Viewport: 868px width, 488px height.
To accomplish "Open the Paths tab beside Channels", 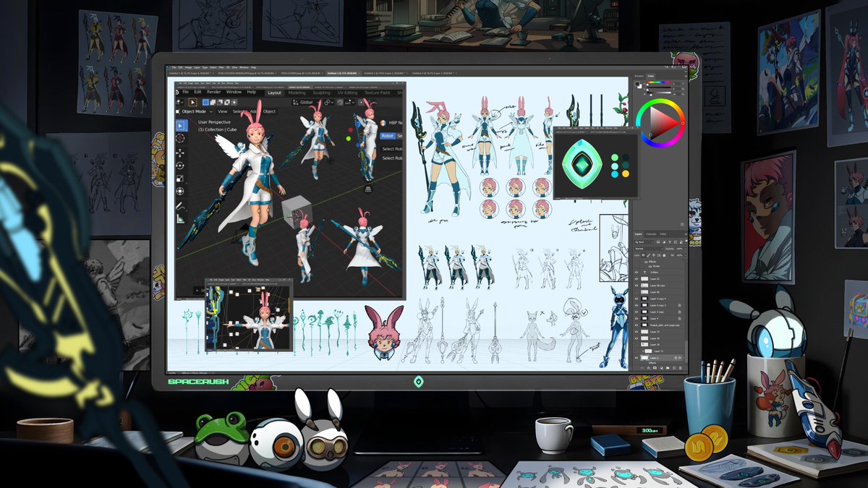I will point(663,234).
